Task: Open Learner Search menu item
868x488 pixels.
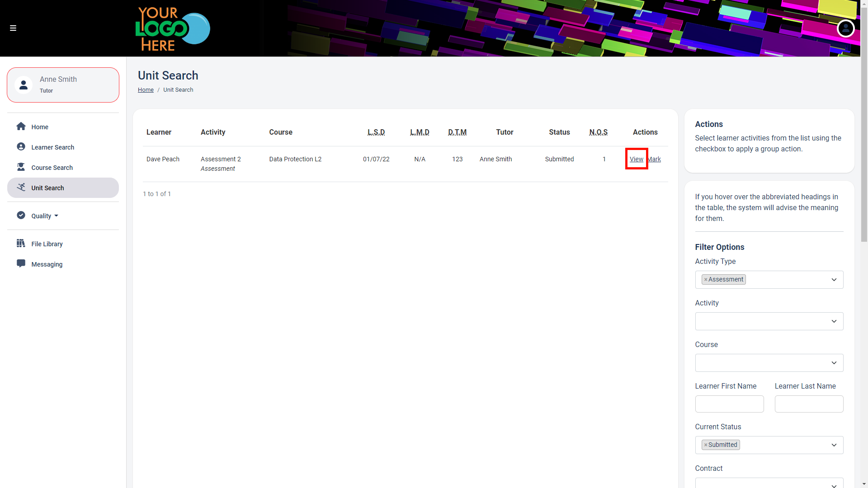Action: point(63,147)
